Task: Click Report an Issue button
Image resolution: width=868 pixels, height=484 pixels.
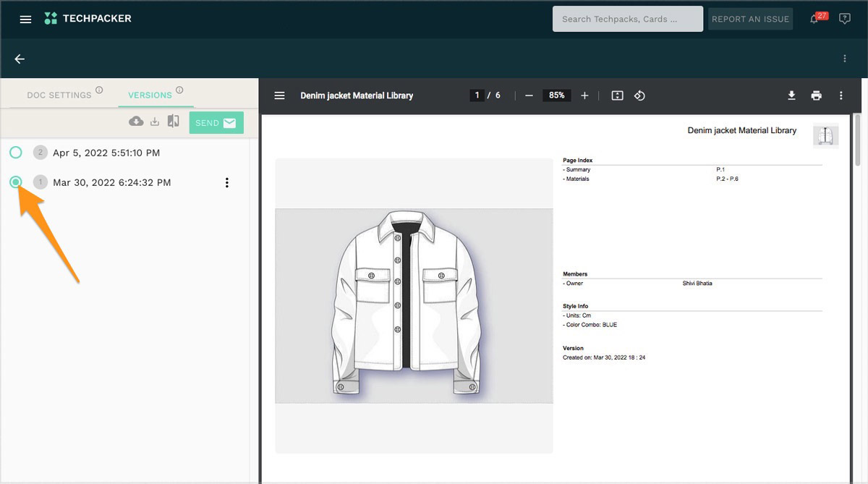Action: [x=750, y=19]
